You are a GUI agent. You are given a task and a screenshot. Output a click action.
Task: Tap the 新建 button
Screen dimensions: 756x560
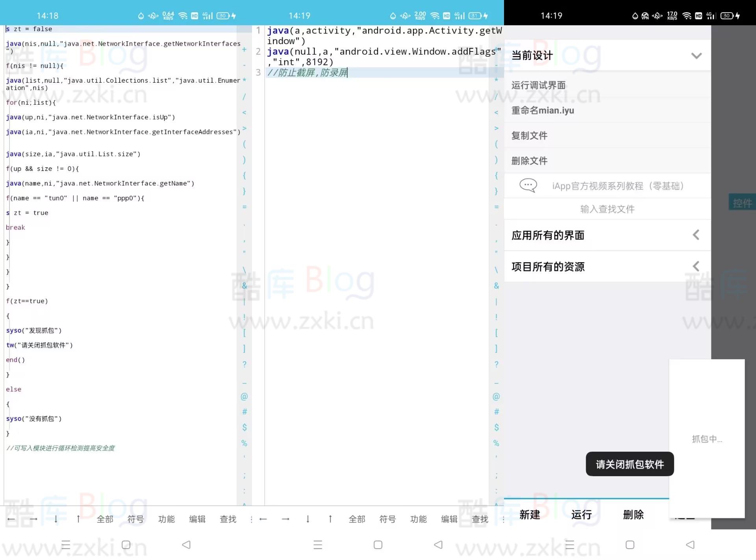pyautogui.click(x=529, y=515)
